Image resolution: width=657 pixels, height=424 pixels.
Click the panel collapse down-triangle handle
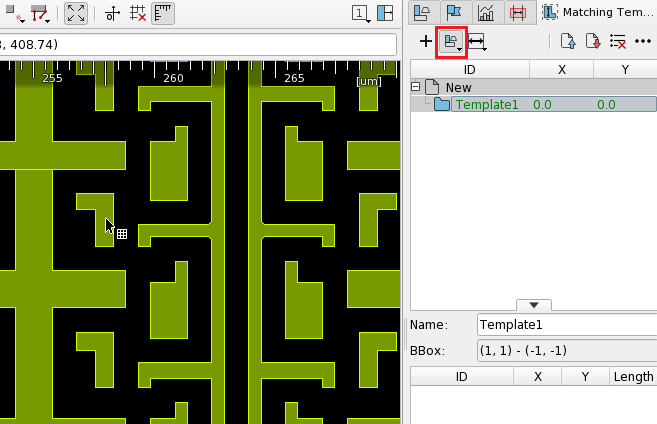pyautogui.click(x=534, y=305)
